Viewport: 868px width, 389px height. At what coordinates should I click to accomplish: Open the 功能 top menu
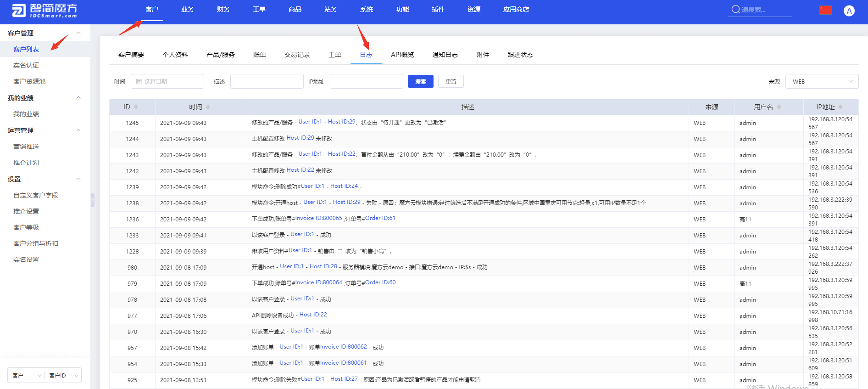point(402,10)
